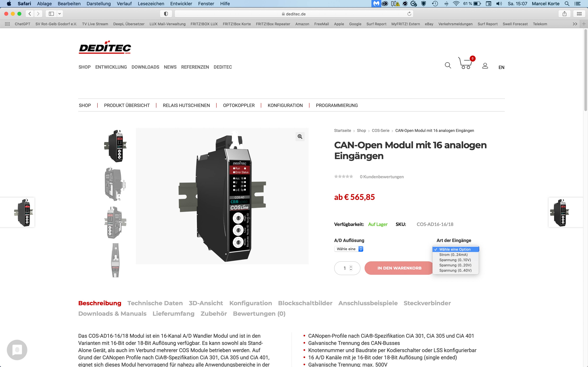Click the Safari share icon
The height and width of the screenshot is (367, 588).
tap(564, 14)
